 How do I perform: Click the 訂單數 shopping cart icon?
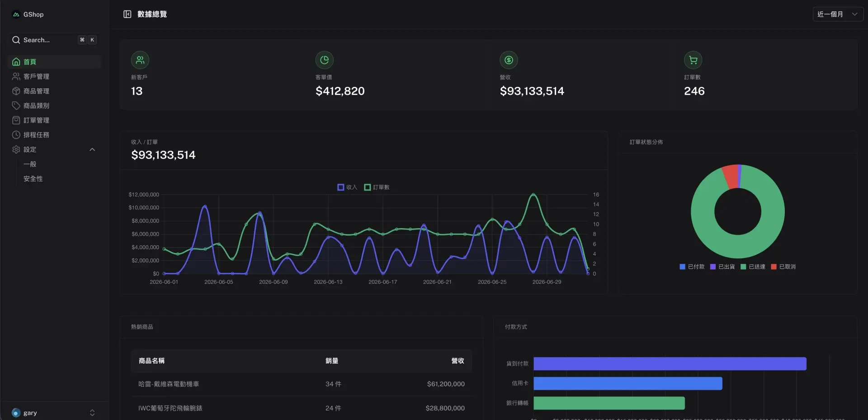coord(693,60)
